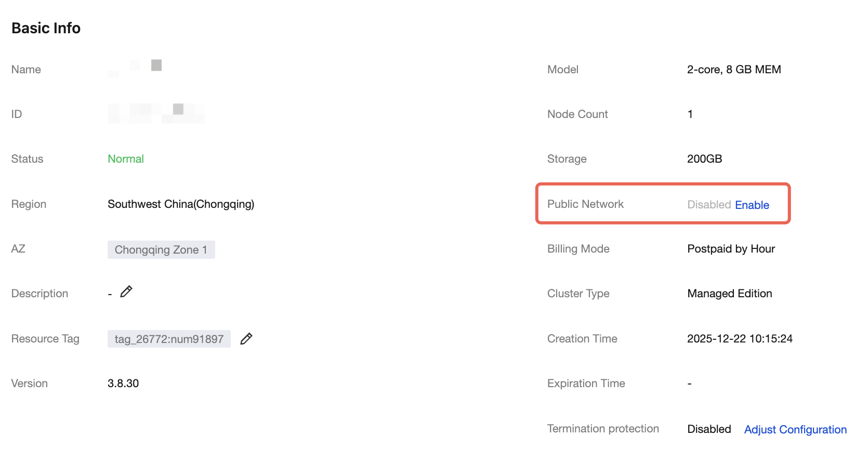Click the Managed Edition cluster type value
The width and height of the screenshot is (868, 449).
click(x=729, y=294)
